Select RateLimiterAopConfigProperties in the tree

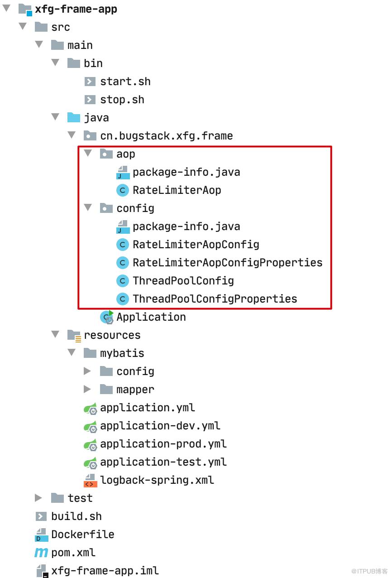(228, 263)
